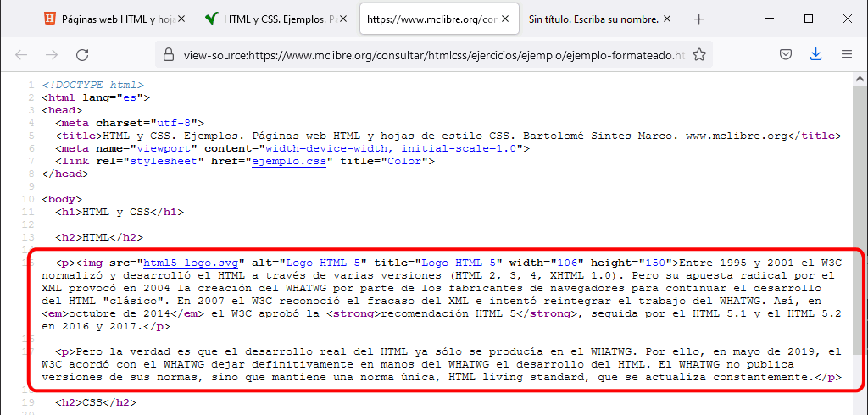Bookmark this page with star icon
Screen dimensions: 868x415
[x=699, y=54]
